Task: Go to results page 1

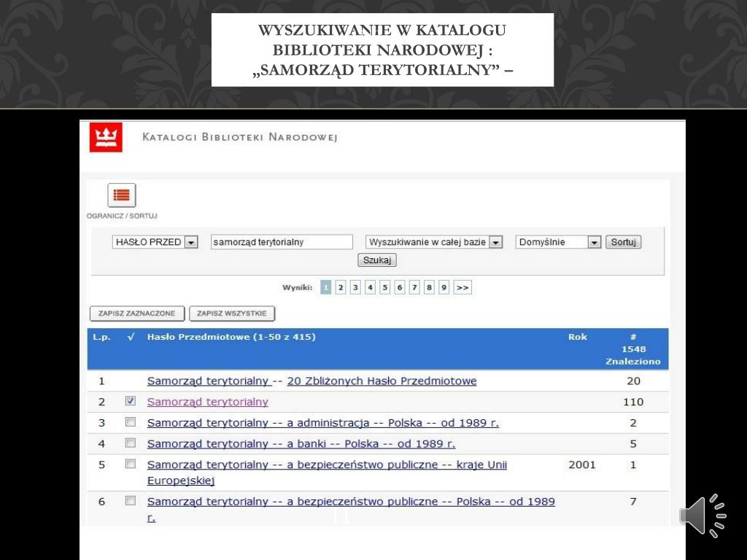Action: point(326,287)
